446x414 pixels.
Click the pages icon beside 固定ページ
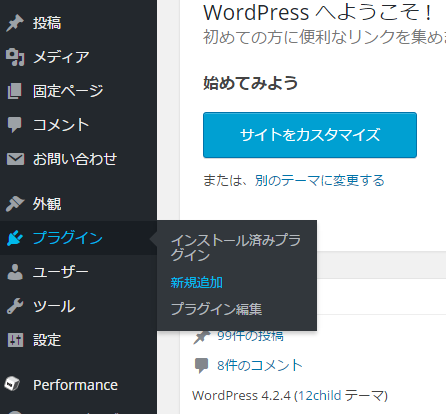(15, 91)
